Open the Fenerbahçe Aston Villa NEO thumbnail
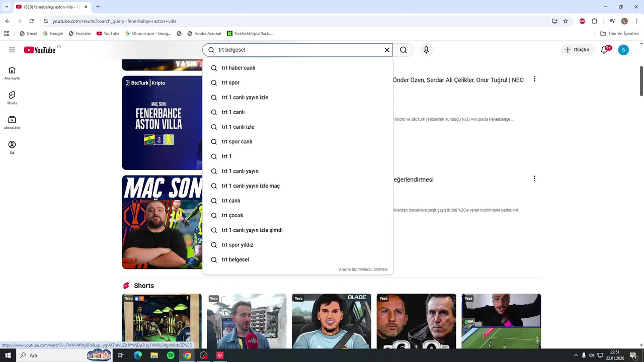This screenshot has width=644, height=362. pos(162,123)
